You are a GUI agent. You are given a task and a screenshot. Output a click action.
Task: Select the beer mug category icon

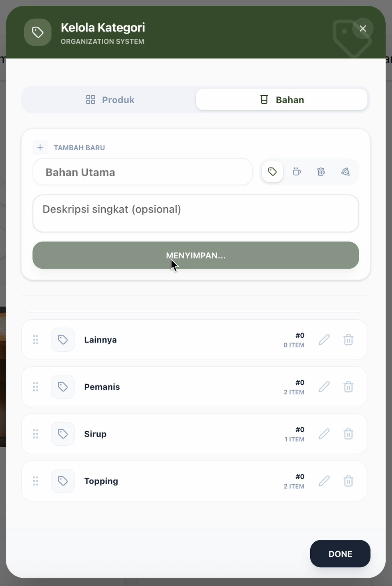click(x=321, y=171)
